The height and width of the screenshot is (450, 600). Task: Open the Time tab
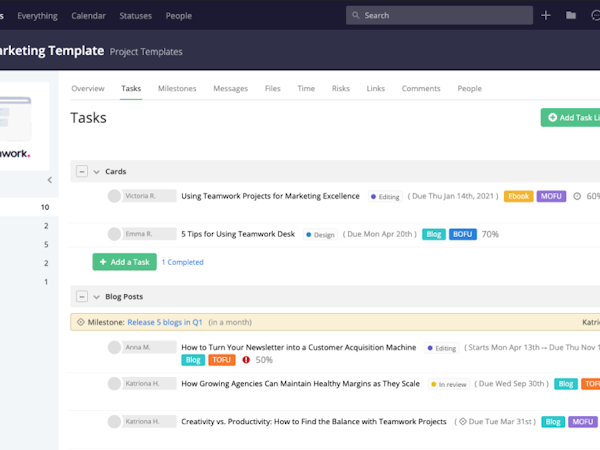pos(306,88)
